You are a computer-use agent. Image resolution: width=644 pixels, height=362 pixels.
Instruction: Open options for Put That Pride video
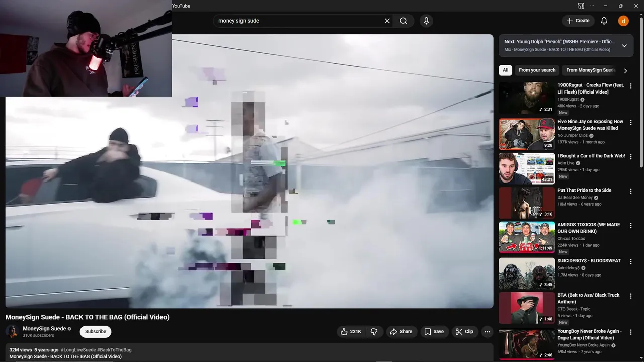coord(631,192)
